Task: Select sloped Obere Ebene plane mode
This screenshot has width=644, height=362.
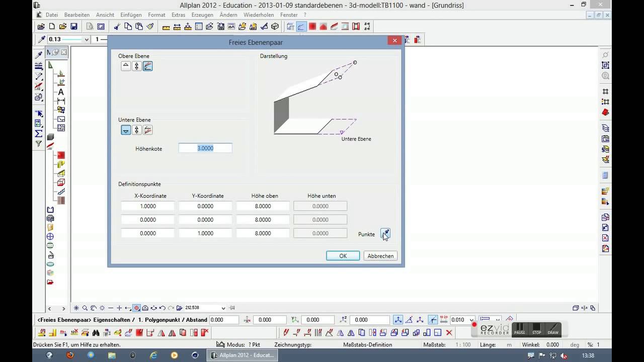Action: (147, 66)
